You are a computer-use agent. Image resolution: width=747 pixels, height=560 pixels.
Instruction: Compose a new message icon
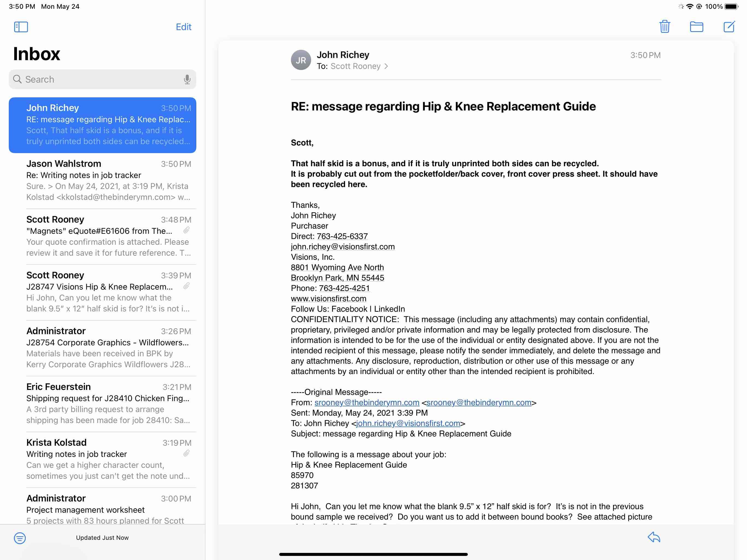(728, 27)
